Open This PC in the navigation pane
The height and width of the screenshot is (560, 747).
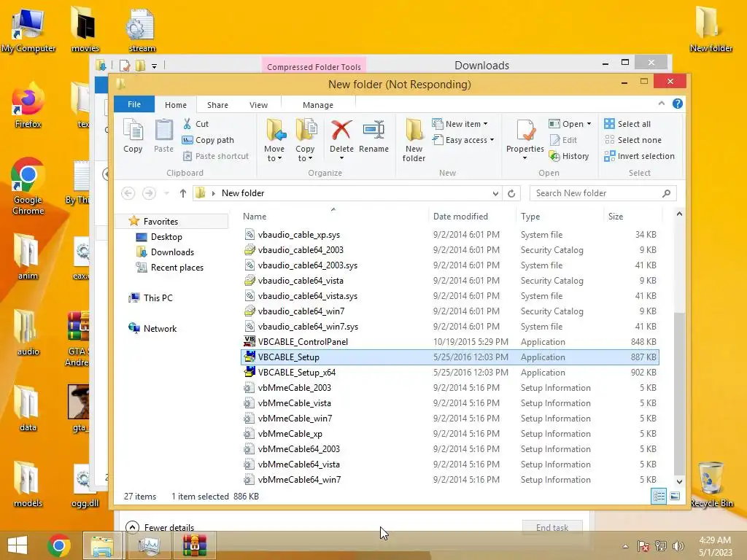pos(150,298)
